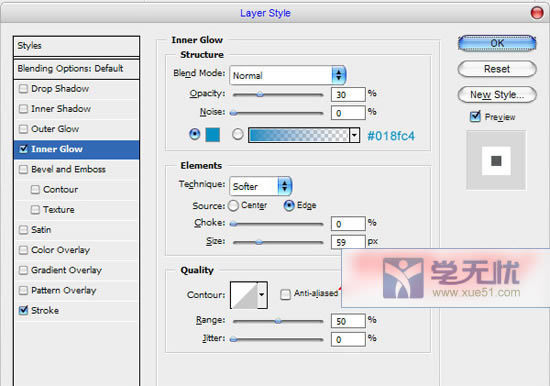The height and width of the screenshot is (386, 550).
Task: Select the gradient radio button
Action: coord(237,134)
